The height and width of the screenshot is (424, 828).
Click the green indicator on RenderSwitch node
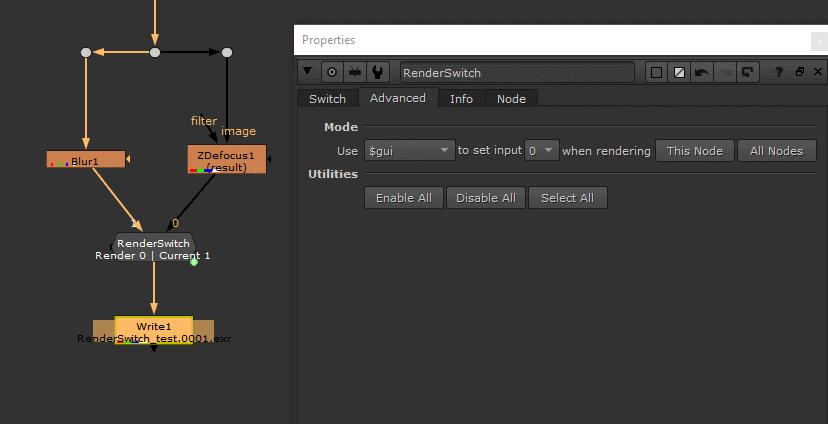point(194,262)
